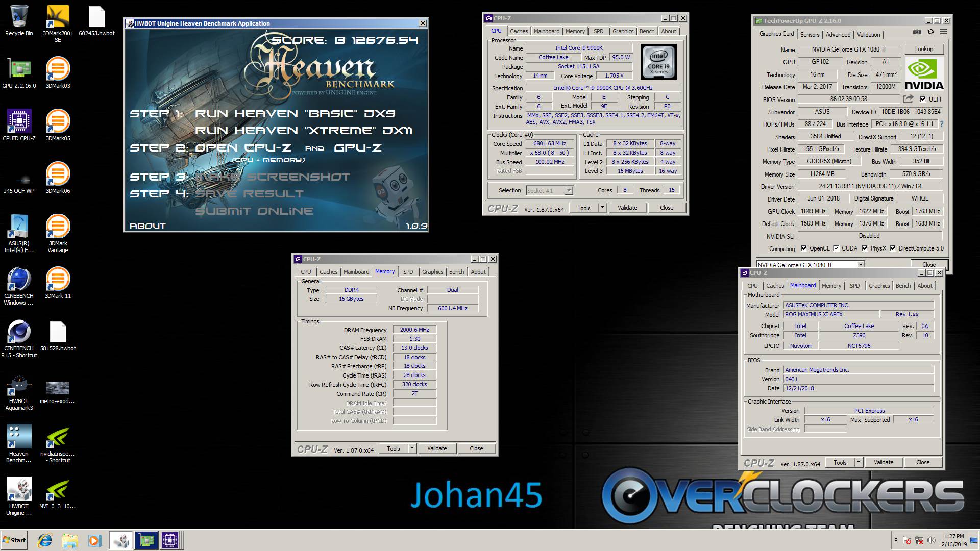Viewport: 980px width, 551px height.
Task: Select the 602453.hwbot file icon
Action: pyautogui.click(x=96, y=20)
